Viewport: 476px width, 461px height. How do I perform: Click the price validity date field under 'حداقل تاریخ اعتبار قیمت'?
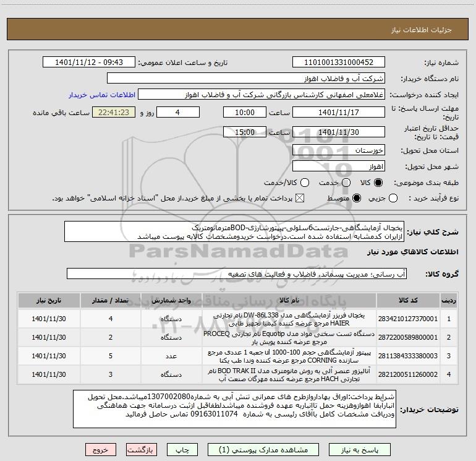point(339,132)
